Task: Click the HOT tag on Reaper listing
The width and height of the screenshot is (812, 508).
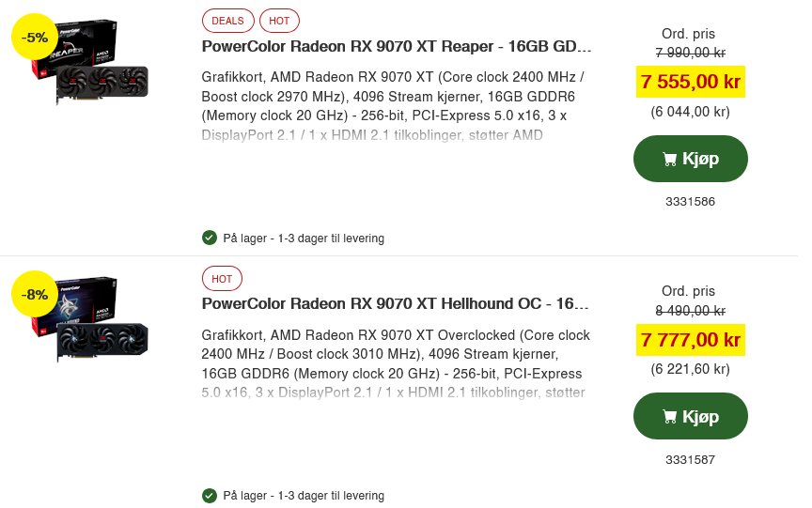Action: point(279,21)
